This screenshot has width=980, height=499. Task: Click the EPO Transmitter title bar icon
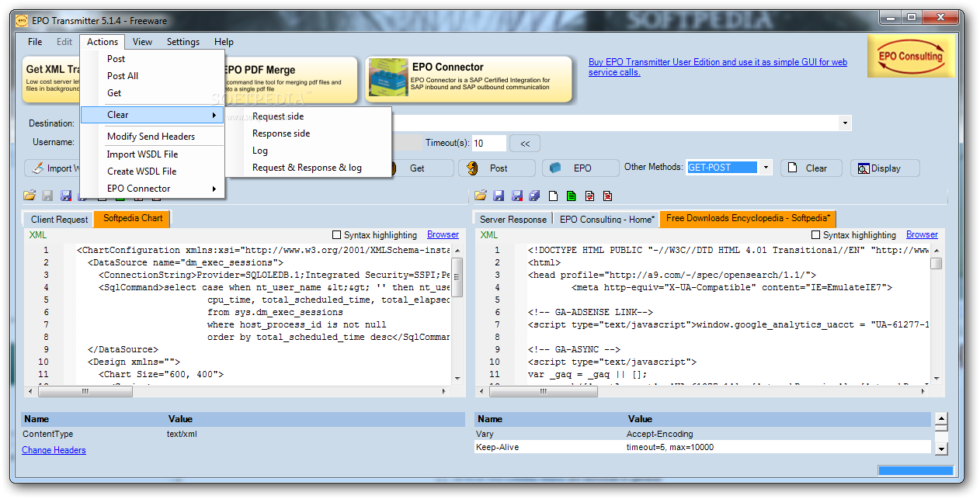click(x=23, y=20)
